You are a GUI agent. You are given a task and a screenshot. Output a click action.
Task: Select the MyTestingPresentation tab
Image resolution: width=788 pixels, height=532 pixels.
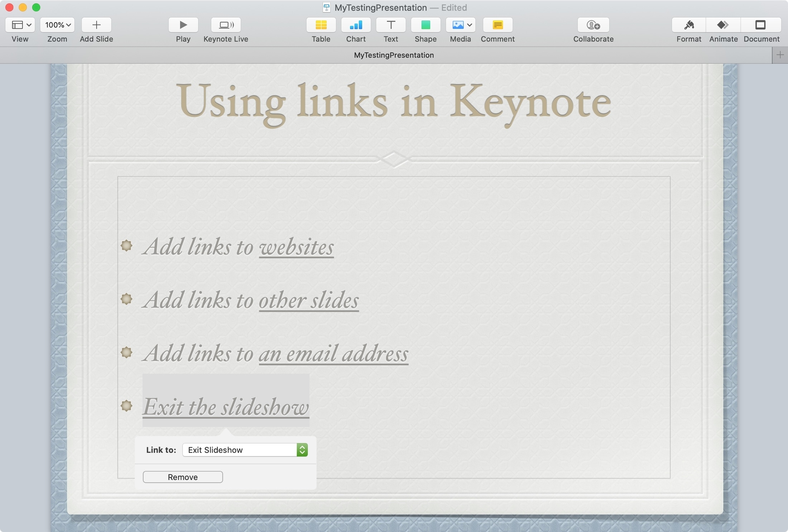(394, 55)
